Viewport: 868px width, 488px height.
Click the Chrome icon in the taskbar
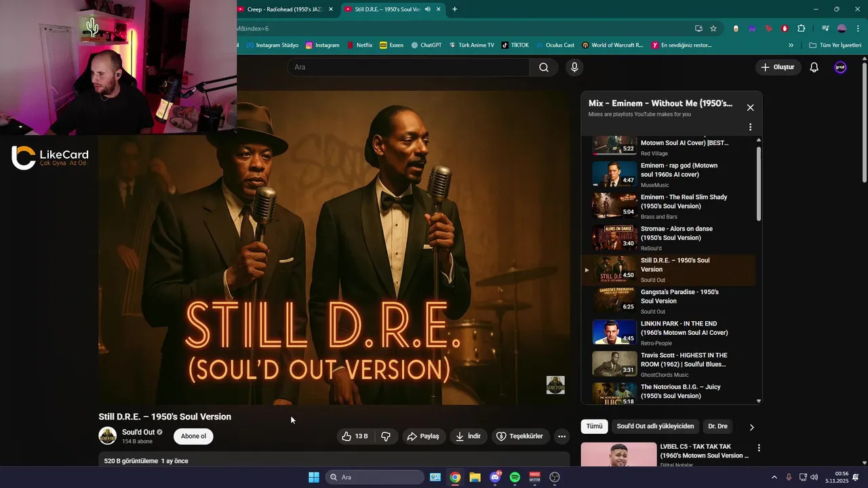click(x=455, y=477)
